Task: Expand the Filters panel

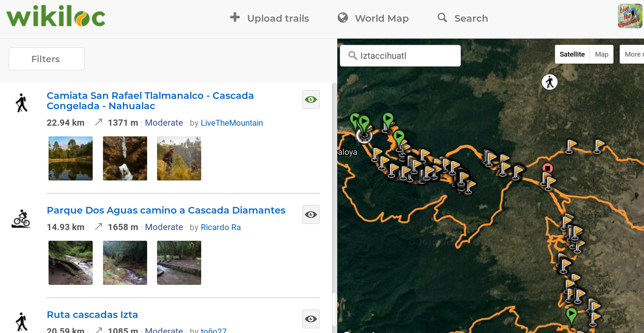Action: pyautogui.click(x=47, y=59)
